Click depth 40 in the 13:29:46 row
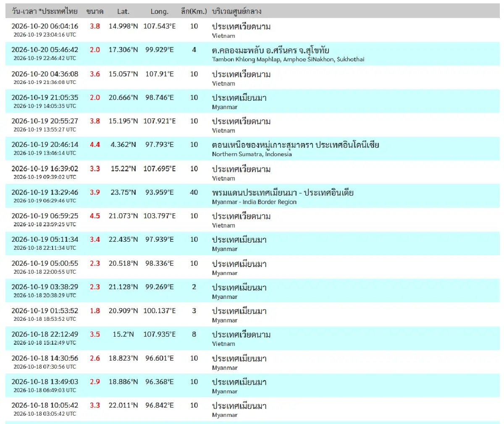504x424 pixels. tap(194, 192)
